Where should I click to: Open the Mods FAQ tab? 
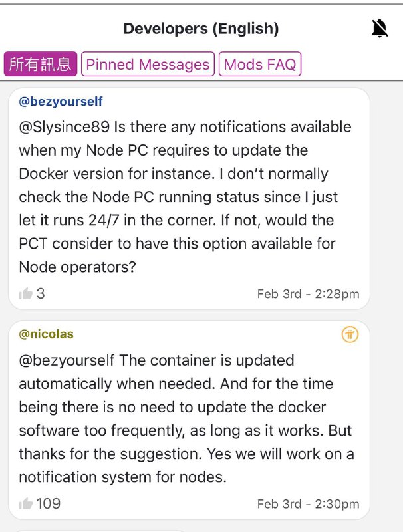(x=261, y=65)
